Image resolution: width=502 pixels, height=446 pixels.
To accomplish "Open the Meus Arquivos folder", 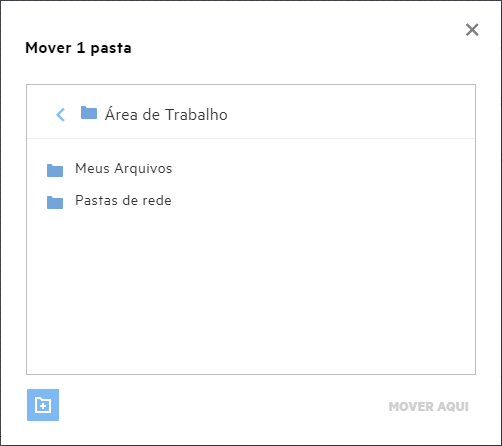I will point(123,169).
